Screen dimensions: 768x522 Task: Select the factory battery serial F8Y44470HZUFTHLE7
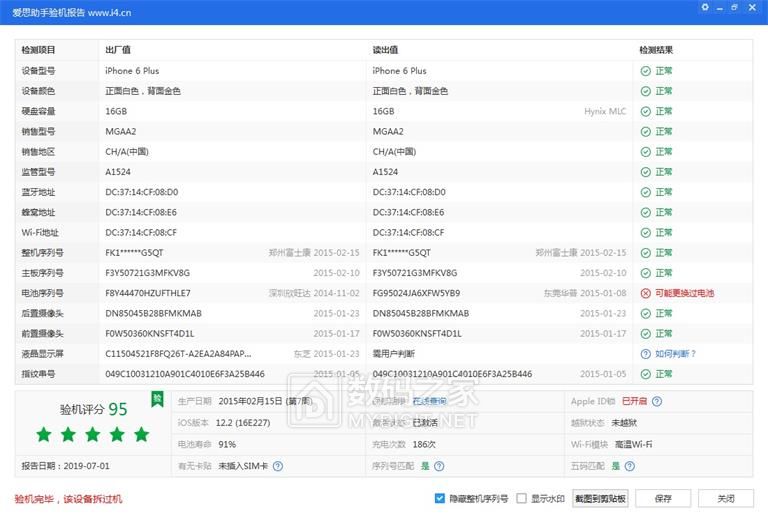[x=148, y=293]
